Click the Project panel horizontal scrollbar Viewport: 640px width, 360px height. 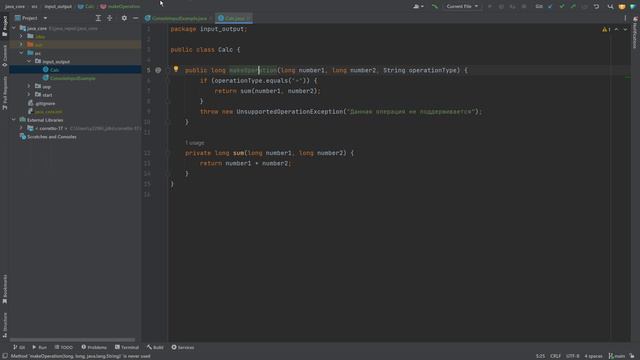click(x=73, y=340)
